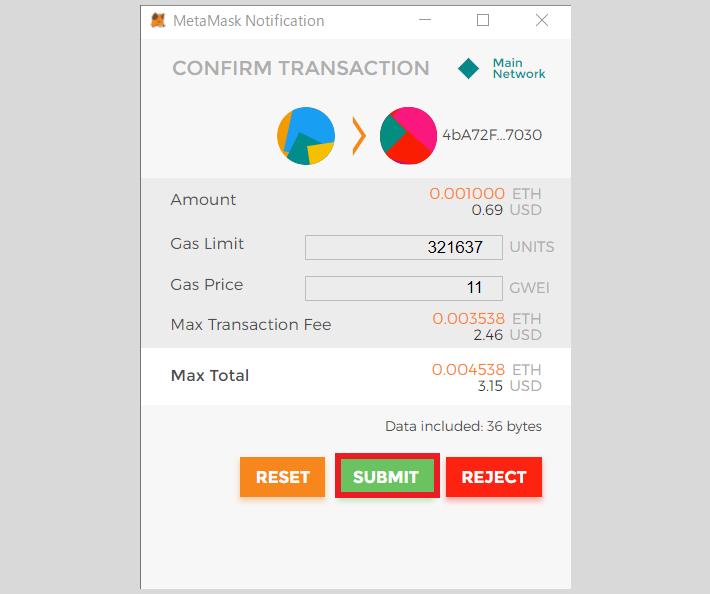Select the recipient account identicon
Viewport: 710px width, 594px height.
click(x=408, y=136)
